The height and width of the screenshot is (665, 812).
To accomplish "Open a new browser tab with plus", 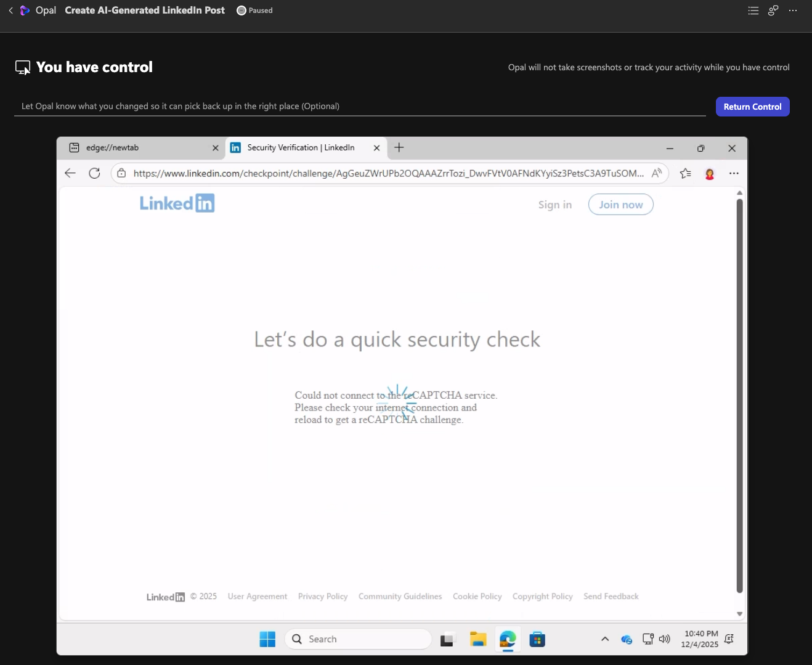I will (x=399, y=148).
